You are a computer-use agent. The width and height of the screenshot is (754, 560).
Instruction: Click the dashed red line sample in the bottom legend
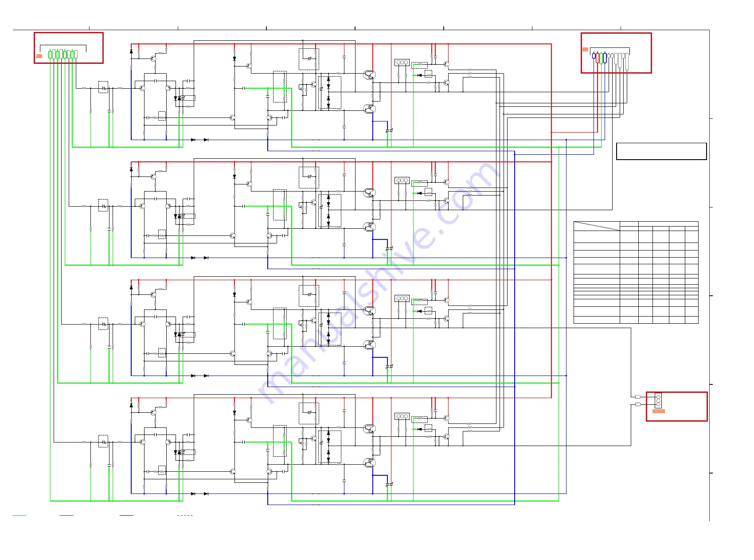click(185, 516)
